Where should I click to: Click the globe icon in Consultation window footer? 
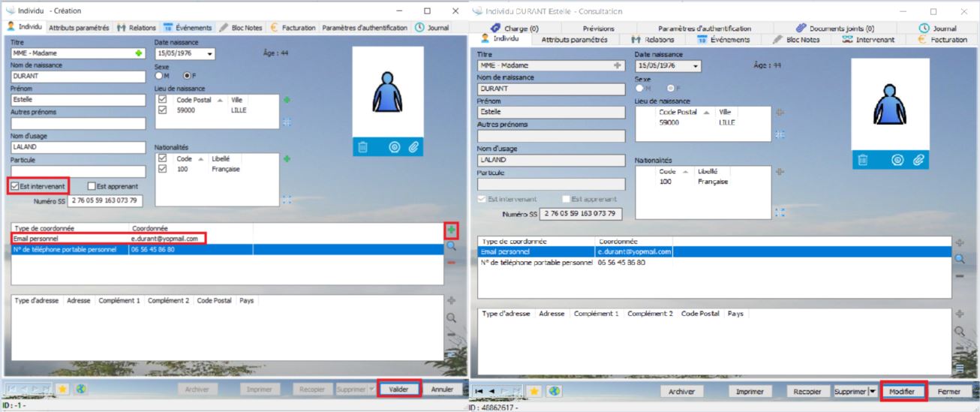(x=555, y=392)
